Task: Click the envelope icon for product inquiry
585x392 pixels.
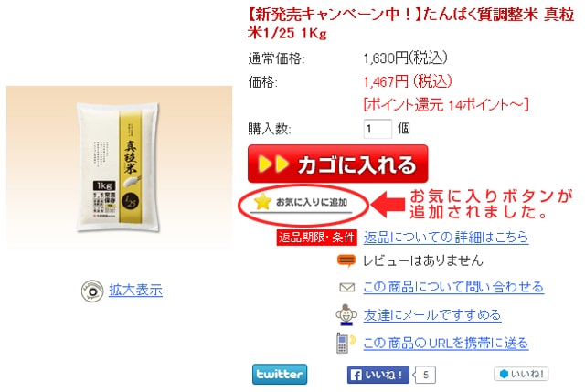Action: [347, 287]
